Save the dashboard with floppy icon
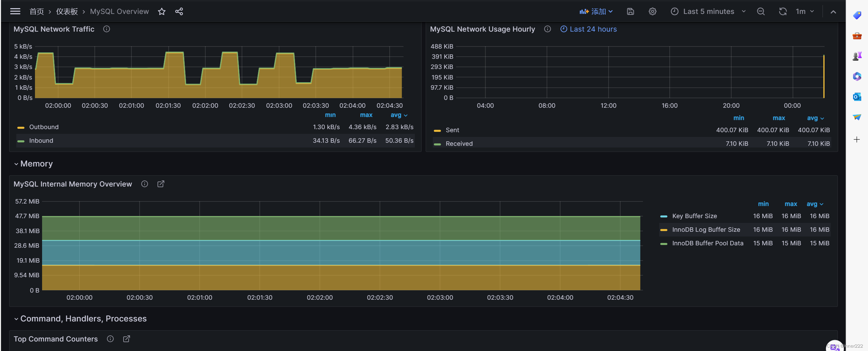The height and width of the screenshot is (351, 868). [x=630, y=12]
